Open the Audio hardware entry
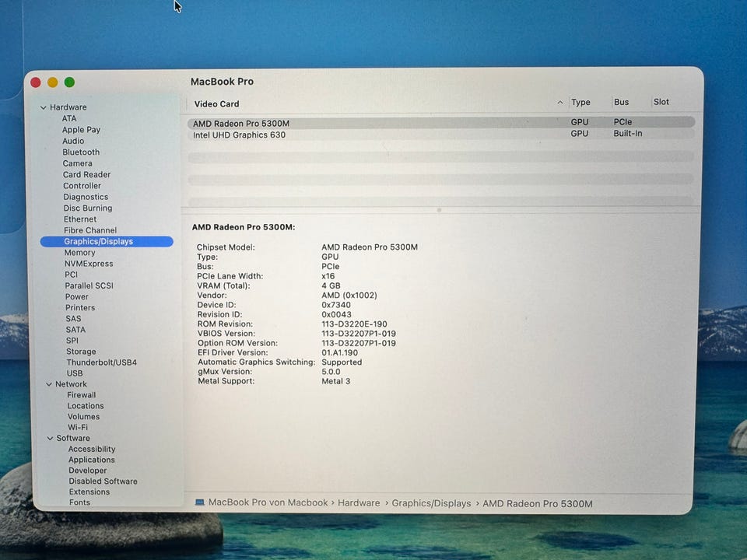Viewport: 747px width, 560px height. [x=73, y=141]
